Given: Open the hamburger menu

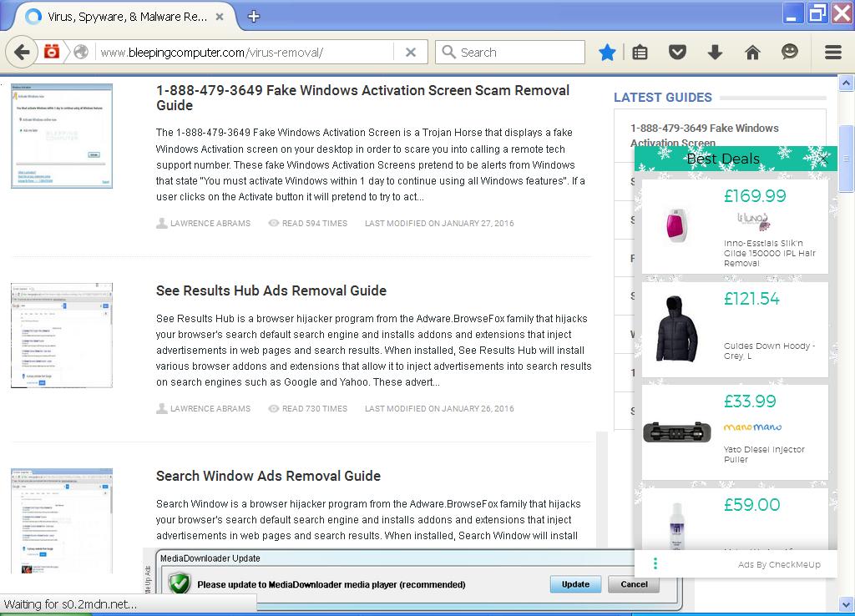Looking at the screenshot, I should click(x=833, y=53).
